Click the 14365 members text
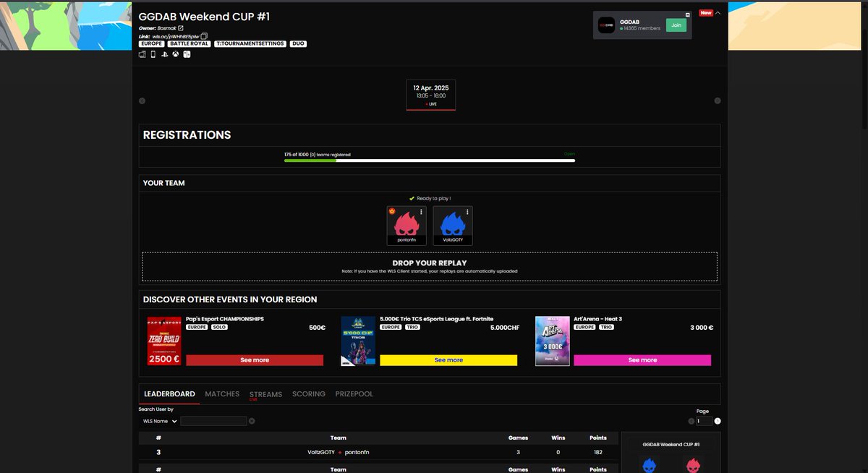Screen dimensions: 868x473 coord(642,28)
